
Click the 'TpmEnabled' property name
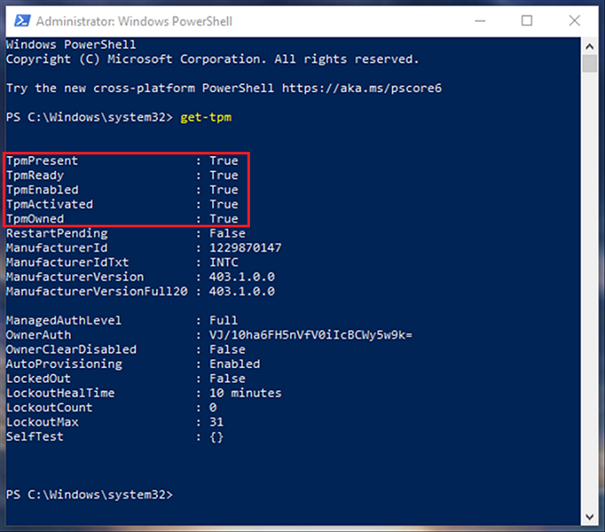click(x=42, y=190)
